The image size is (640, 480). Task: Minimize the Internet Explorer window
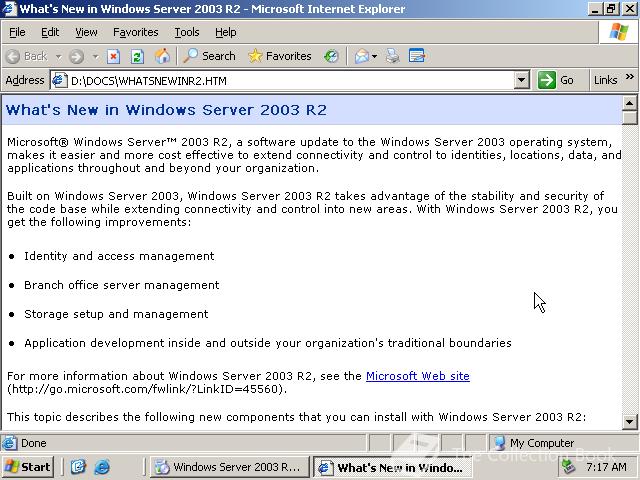click(x=596, y=9)
